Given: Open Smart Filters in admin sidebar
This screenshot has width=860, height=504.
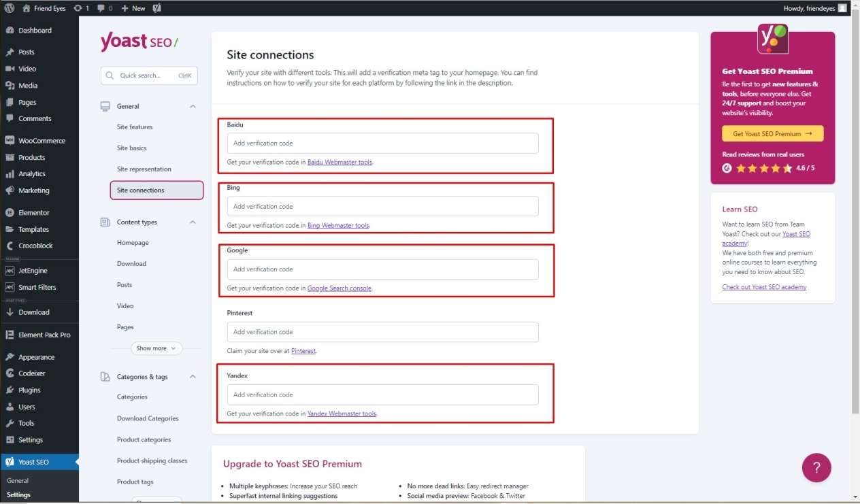Looking at the screenshot, I should [x=37, y=287].
